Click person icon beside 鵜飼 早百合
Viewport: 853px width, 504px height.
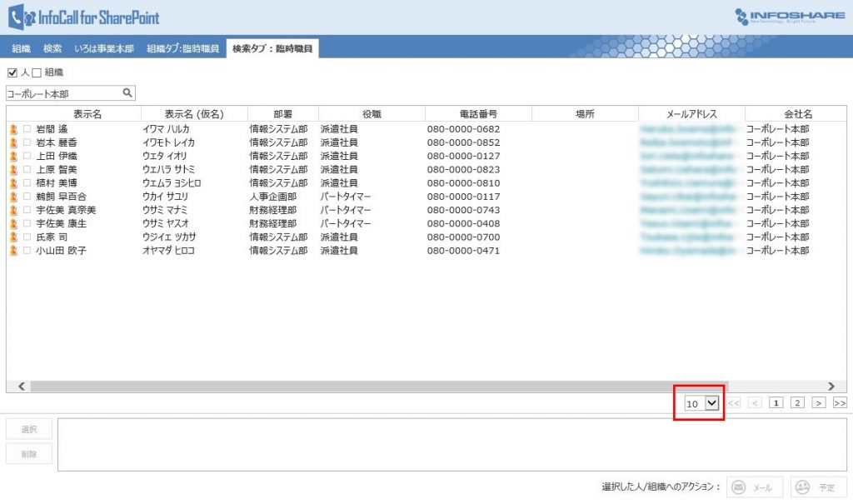(x=13, y=197)
